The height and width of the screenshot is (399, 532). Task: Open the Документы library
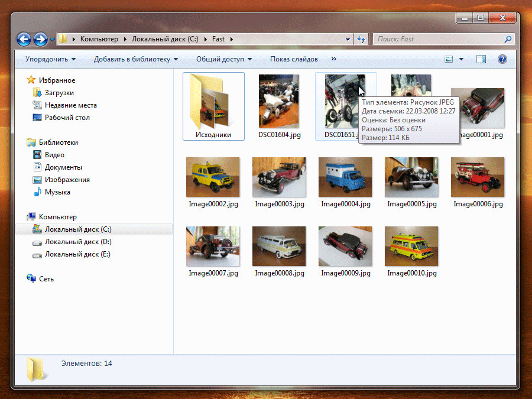[63, 167]
